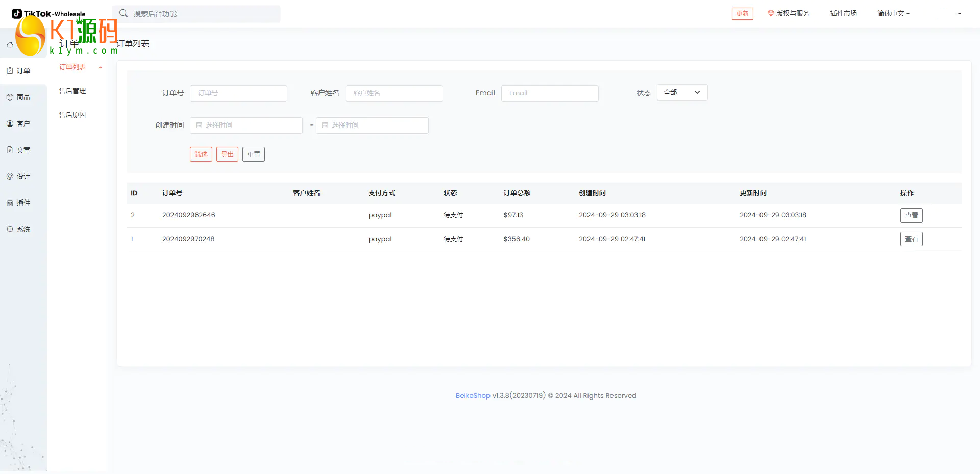The height and width of the screenshot is (474, 980).
Task: Open the 订单 (Orders) sidebar section
Action: click(19, 71)
